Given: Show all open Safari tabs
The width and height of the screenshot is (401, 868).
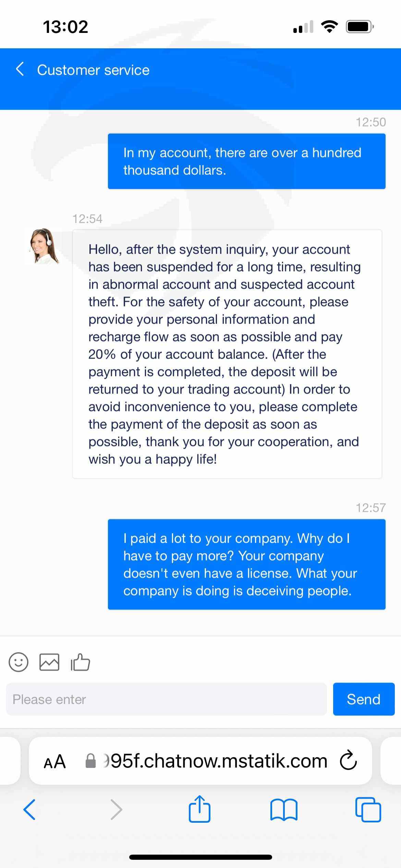Looking at the screenshot, I should pos(368,810).
